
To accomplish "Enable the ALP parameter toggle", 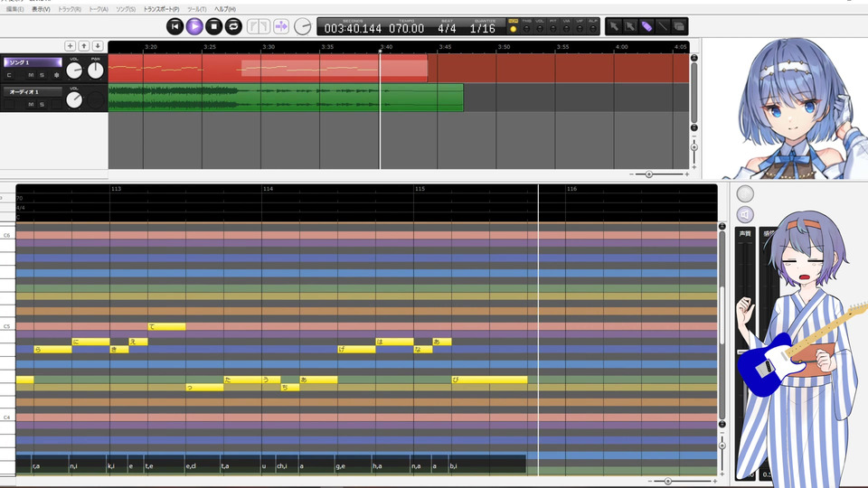I will tap(593, 26).
